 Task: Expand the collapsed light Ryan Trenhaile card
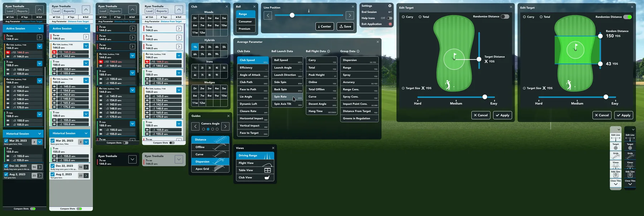[x=179, y=159]
